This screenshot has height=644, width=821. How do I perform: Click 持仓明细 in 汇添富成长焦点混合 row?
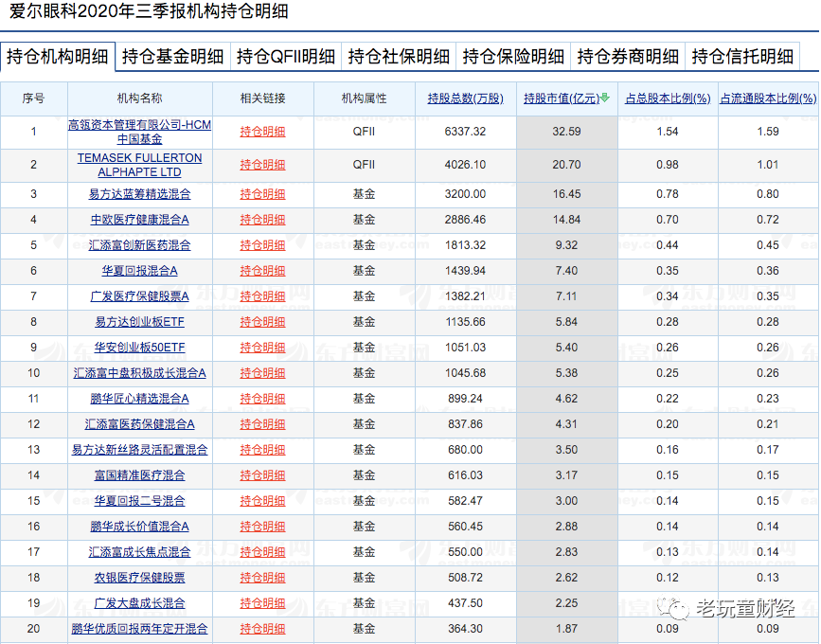pyautogui.click(x=263, y=552)
